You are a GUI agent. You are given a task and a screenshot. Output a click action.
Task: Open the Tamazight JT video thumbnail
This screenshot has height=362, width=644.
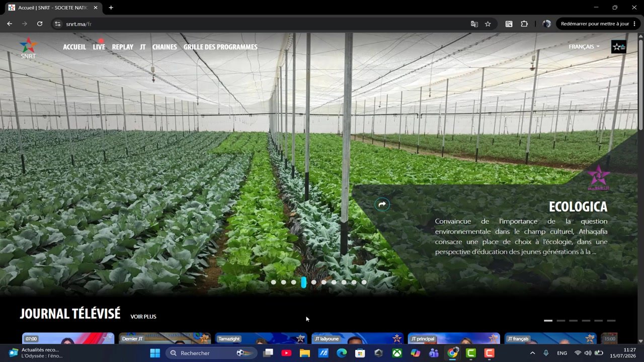point(261,338)
